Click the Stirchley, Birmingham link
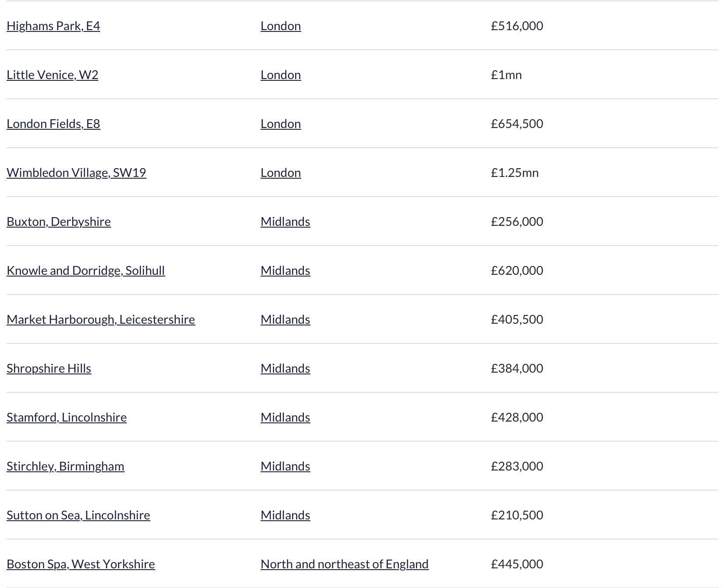The width and height of the screenshot is (724, 588). pos(66,467)
